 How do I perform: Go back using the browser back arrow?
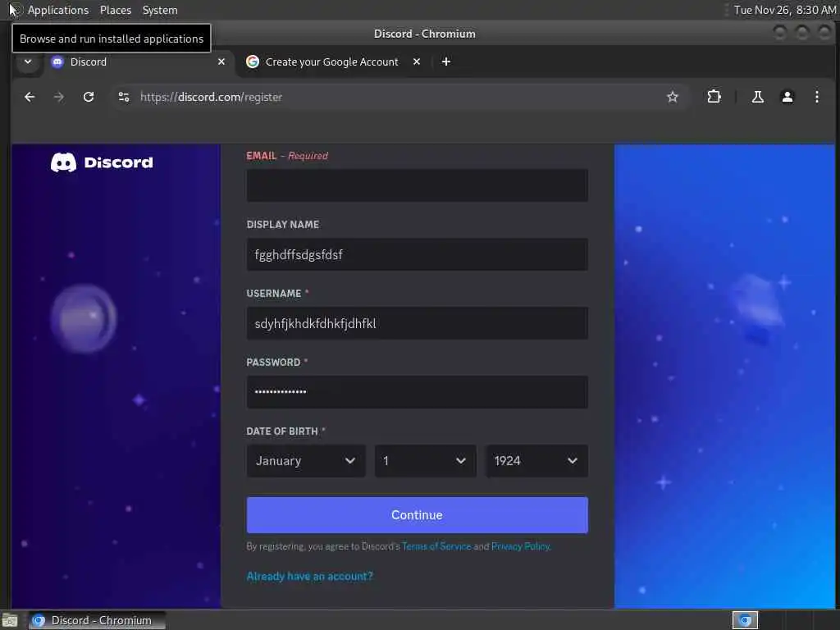point(30,97)
